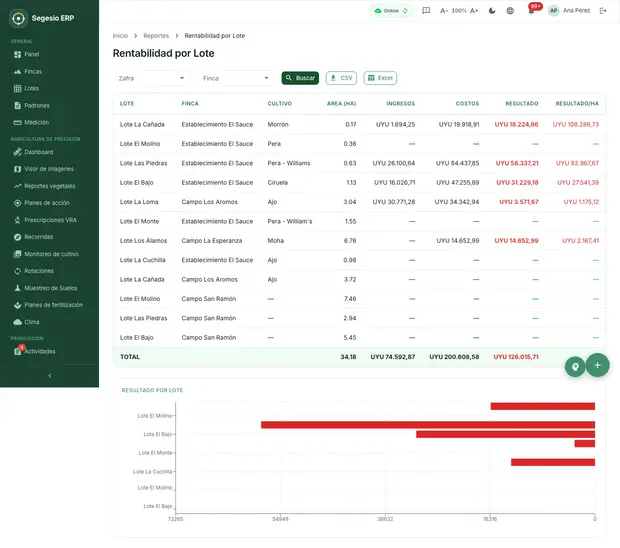Click the Reportes vegetales chart icon
This screenshot has height=548, width=620.
click(17, 186)
